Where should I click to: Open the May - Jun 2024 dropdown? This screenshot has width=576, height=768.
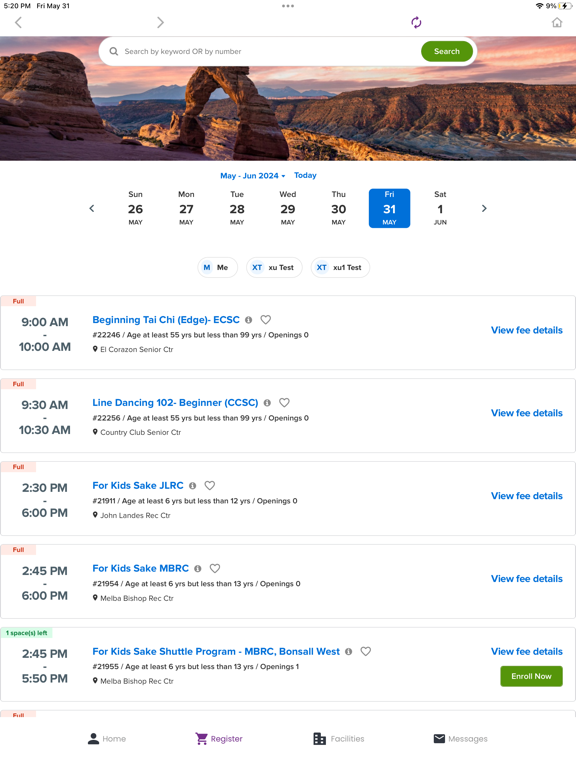pos(252,176)
